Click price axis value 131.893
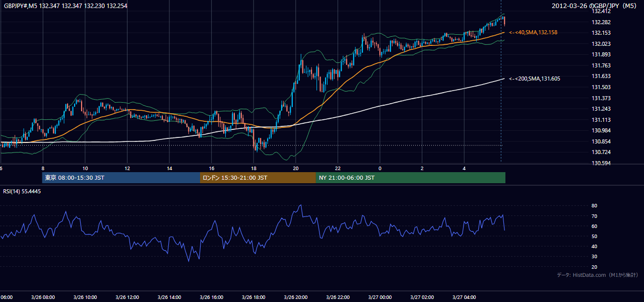 (601, 55)
